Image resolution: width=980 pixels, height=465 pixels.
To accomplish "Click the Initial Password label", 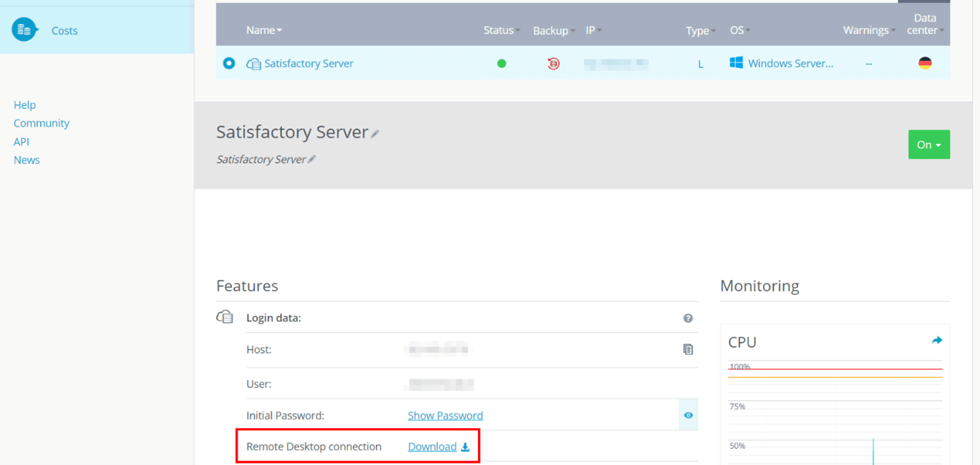I will point(285,416).
